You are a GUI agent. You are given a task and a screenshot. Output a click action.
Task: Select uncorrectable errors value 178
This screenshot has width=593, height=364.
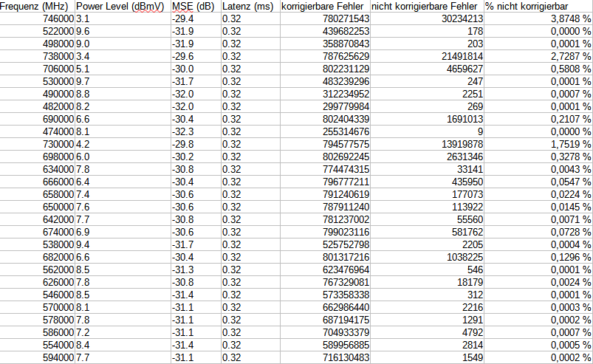(428, 31)
